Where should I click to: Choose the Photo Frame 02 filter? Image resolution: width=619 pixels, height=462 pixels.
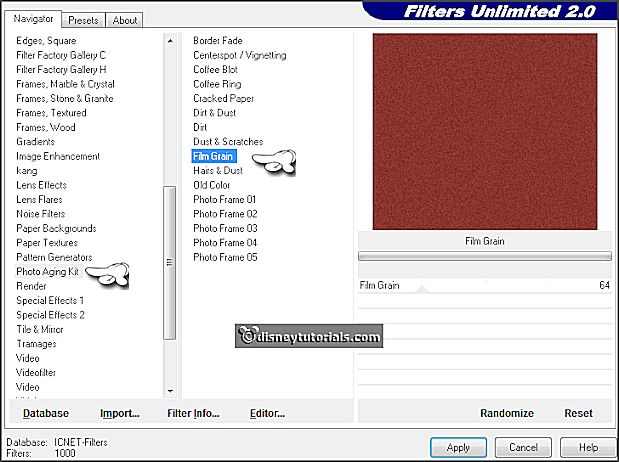225,214
